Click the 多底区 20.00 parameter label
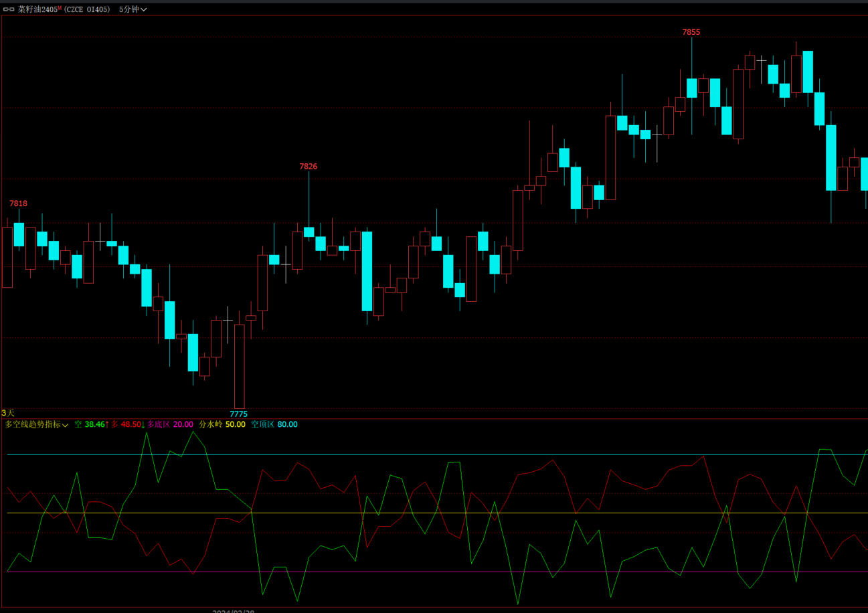Image resolution: width=868 pixels, height=613 pixels. (170, 424)
